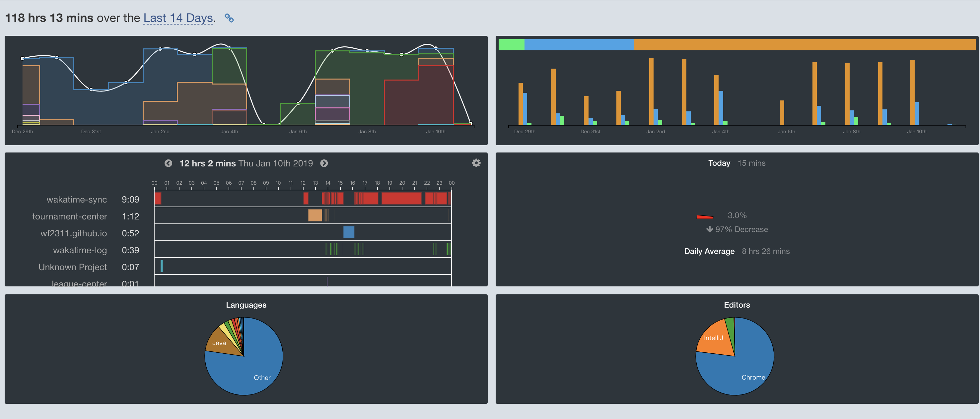This screenshot has height=419, width=980.
Task: Click the 97% Decrease down arrow icon
Action: point(709,229)
